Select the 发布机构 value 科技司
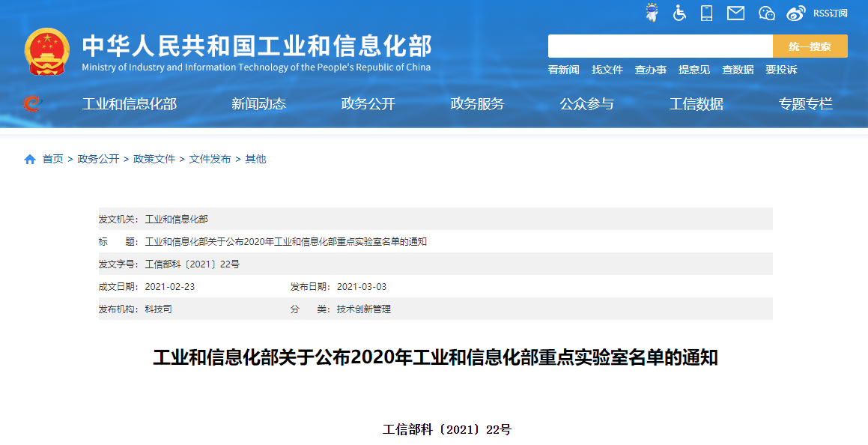868x445 pixels. coord(158,309)
